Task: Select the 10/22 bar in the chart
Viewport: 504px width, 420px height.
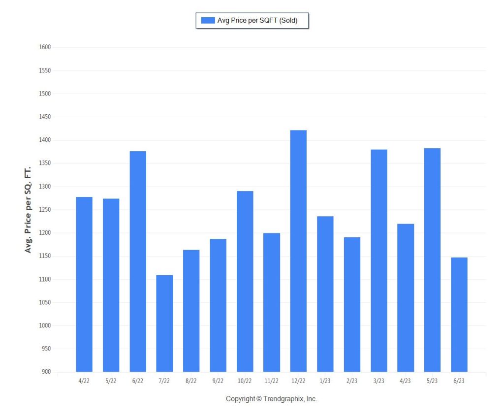Action: pyautogui.click(x=245, y=281)
